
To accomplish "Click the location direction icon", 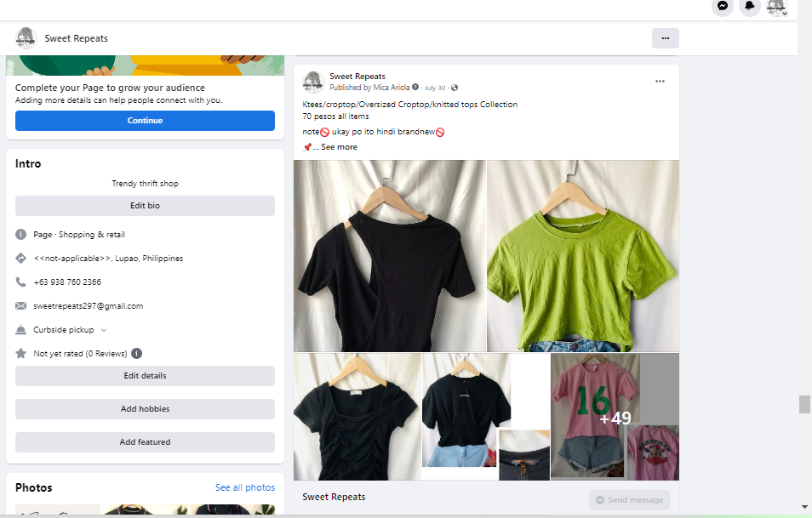I will (20, 259).
